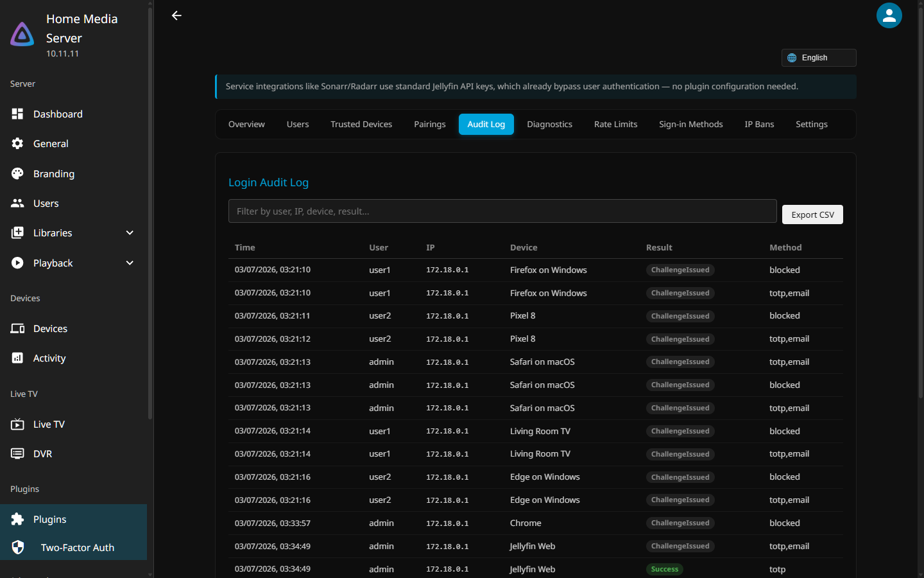Screen dimensions: 924x578
Task: Click the Plugins puzzle-piece icon
Action: tap(17, 519)
